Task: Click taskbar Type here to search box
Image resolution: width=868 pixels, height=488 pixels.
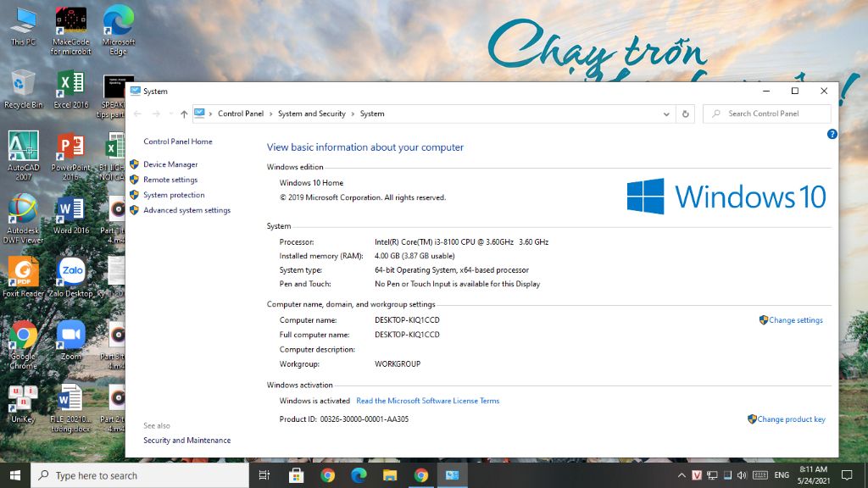Action: 140,475
